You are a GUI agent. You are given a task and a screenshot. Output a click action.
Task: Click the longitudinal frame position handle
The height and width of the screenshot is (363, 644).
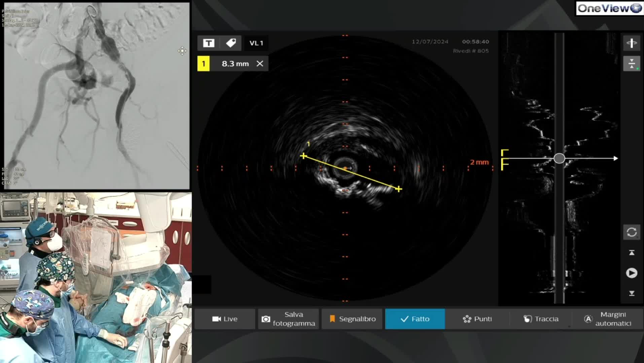[559, 158]
